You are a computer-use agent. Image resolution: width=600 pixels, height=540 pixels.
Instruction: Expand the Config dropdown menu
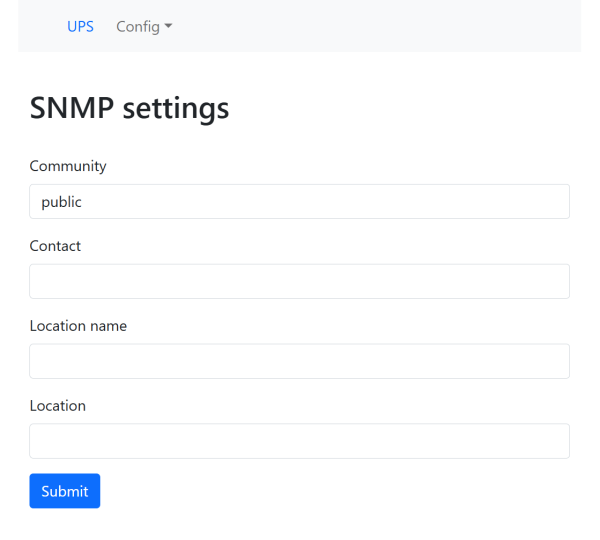click(144, 27)
